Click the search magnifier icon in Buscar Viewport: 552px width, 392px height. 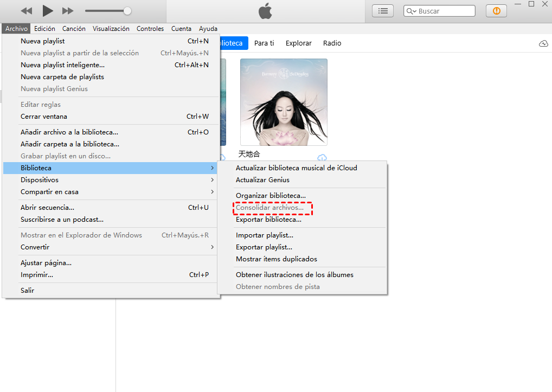[x=412, y=11]
